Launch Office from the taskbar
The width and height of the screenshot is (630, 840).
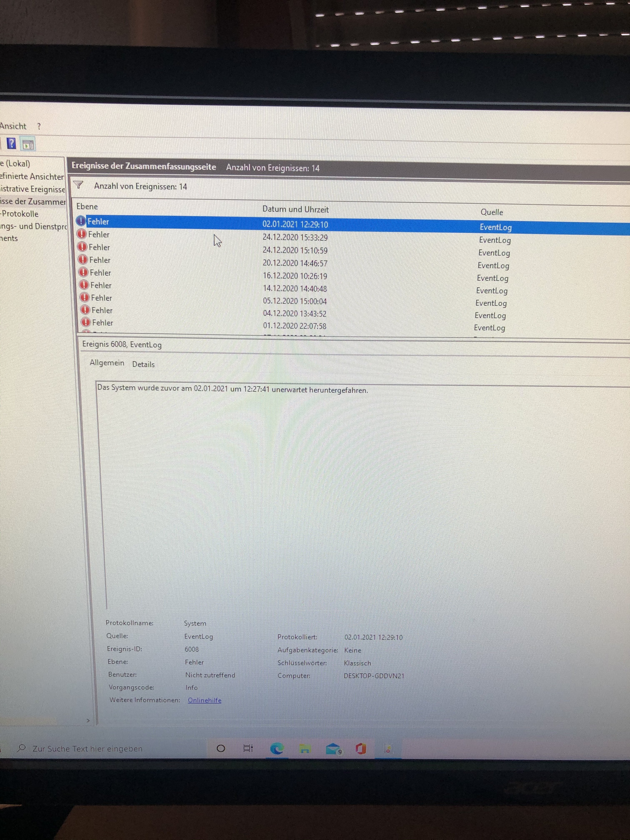tap(361, 749)
